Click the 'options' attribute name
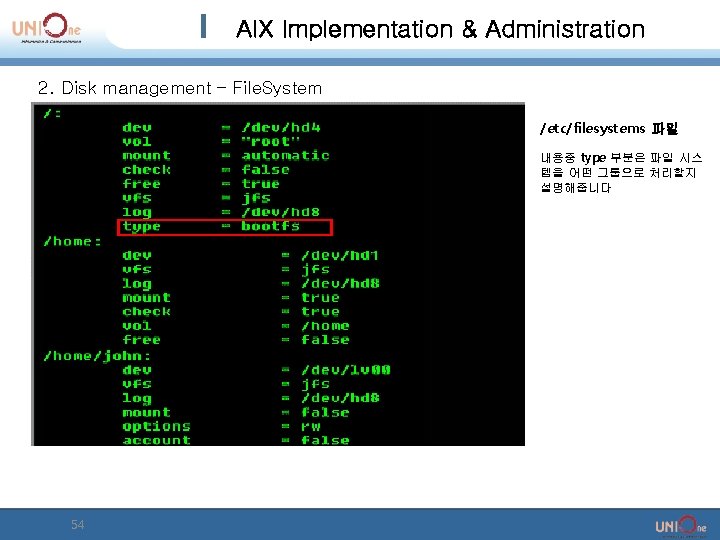The height and width of the screenshot is (540, 720). (x=156, y=427)
